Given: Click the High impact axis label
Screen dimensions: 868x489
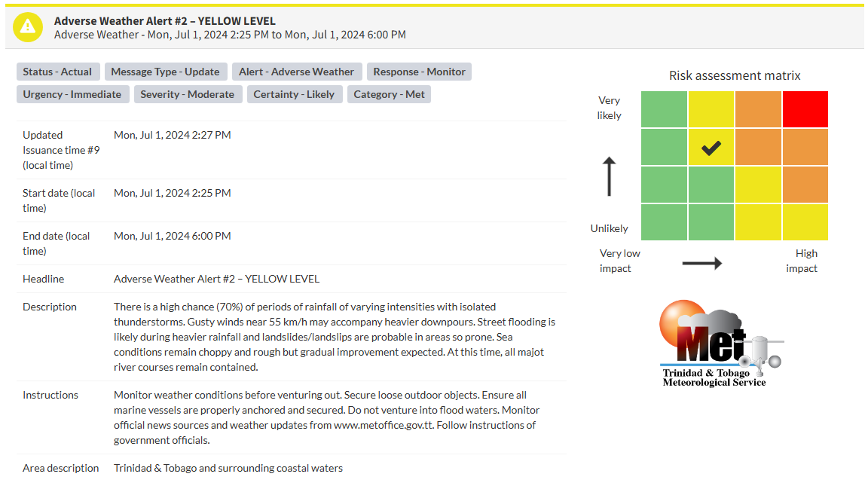Looking at the screenshot, I should (802, 261).
